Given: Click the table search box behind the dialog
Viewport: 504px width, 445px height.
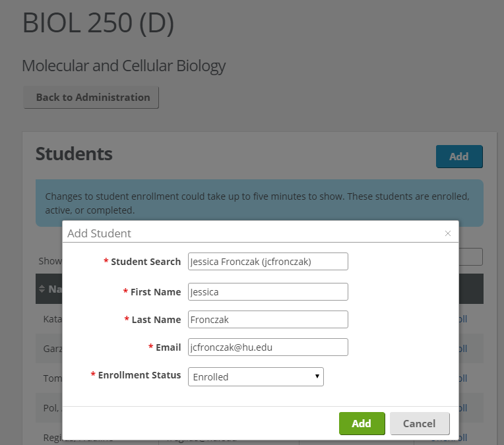Looking at the screenshot, I should coord(470,256).
